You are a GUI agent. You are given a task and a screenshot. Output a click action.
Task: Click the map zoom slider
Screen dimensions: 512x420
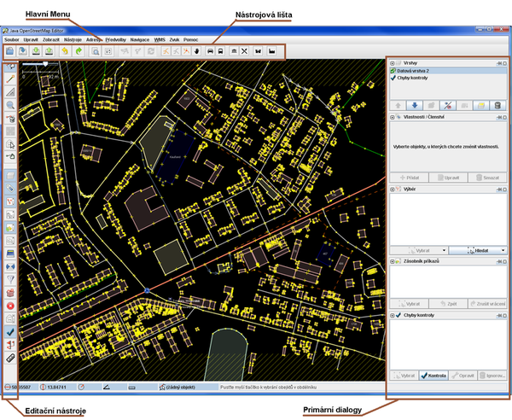click(x=45, y=65)
